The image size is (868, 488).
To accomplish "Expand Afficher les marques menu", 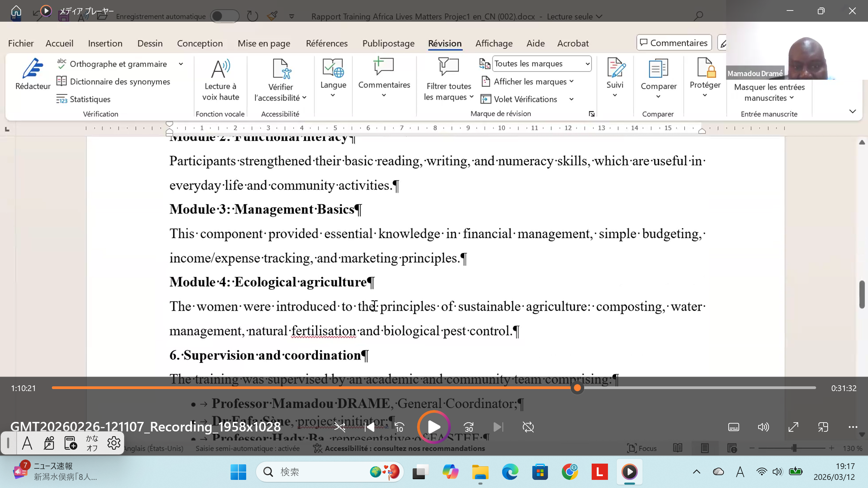I will click(x=530, y=82).
